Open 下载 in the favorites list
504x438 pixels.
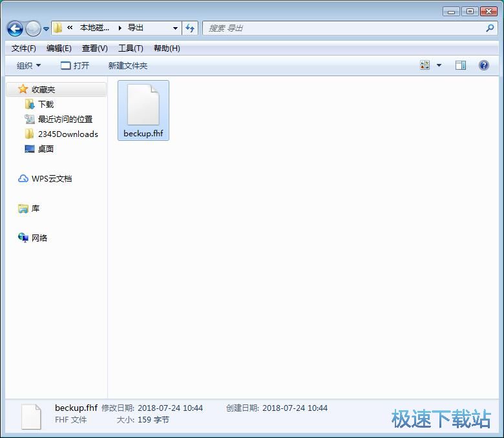pos(46,104)
